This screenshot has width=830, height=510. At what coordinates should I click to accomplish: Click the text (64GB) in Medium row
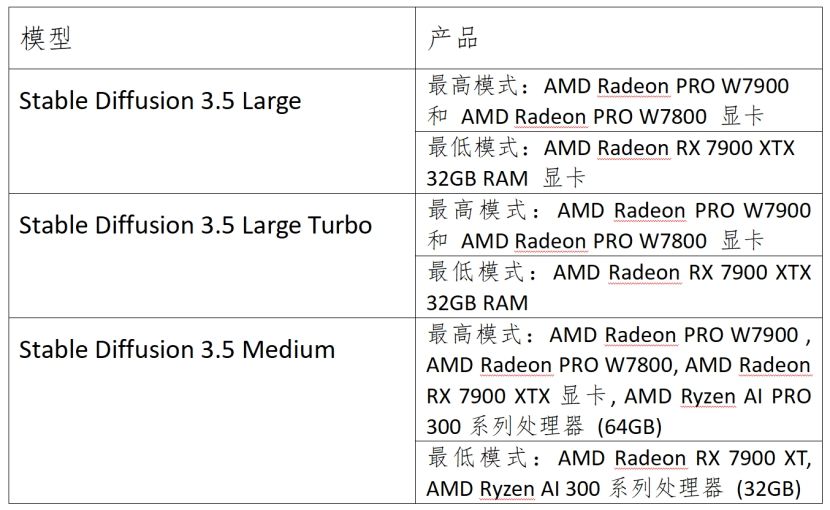pos(629,427)
